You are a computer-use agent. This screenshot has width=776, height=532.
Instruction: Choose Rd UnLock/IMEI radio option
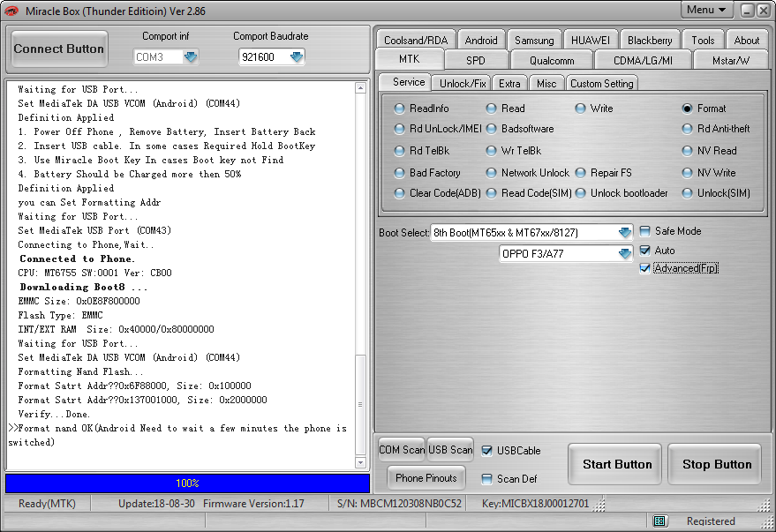click(399, 129)
